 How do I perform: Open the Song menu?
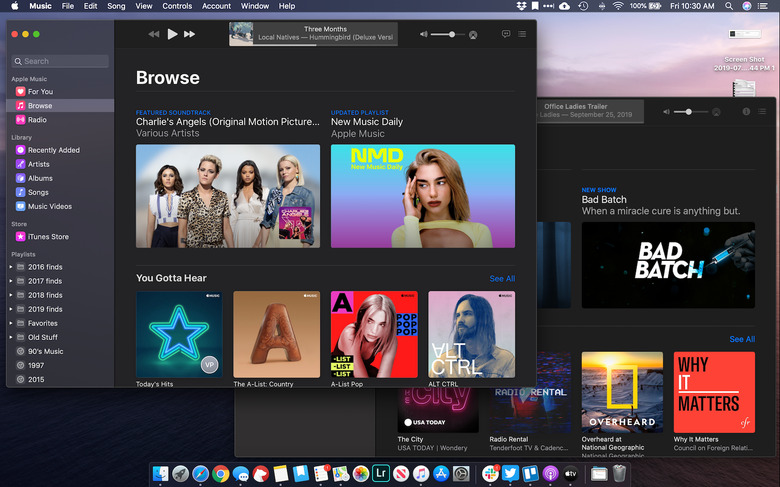click(x=116, y=6)
